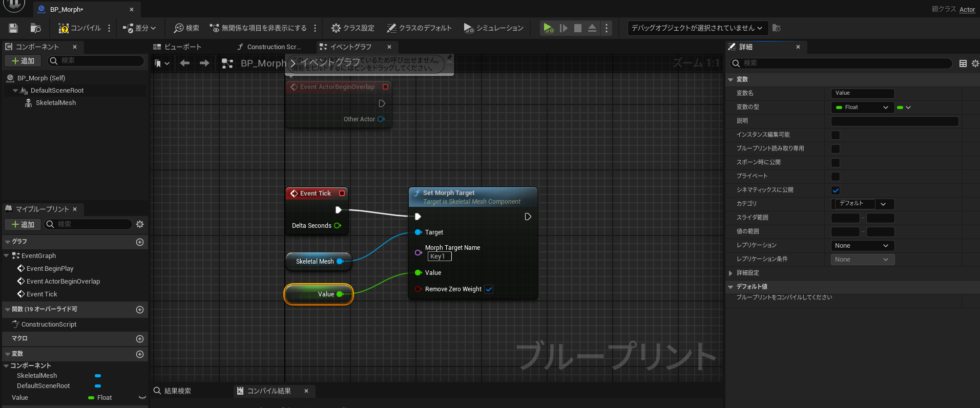Open クラスのデフォルト class defaults
The height and width of the screenshot is (408, 980).
click(419, 28)
